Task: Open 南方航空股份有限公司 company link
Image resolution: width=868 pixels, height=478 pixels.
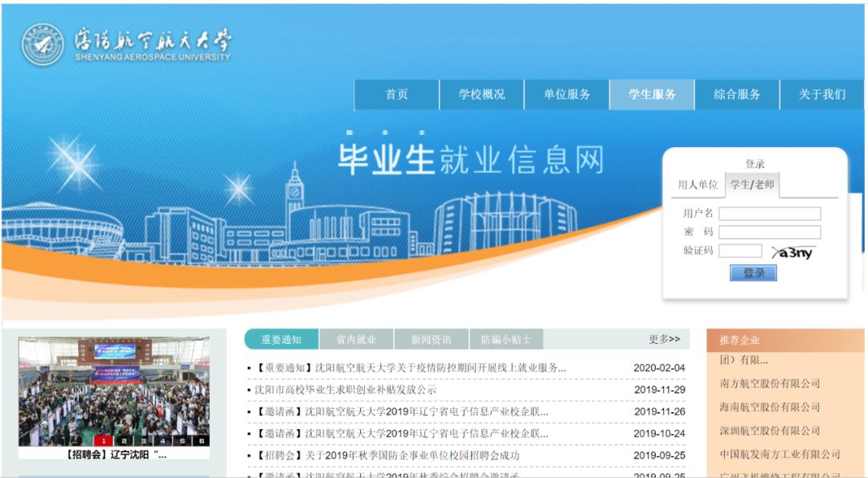Action: 769,383
